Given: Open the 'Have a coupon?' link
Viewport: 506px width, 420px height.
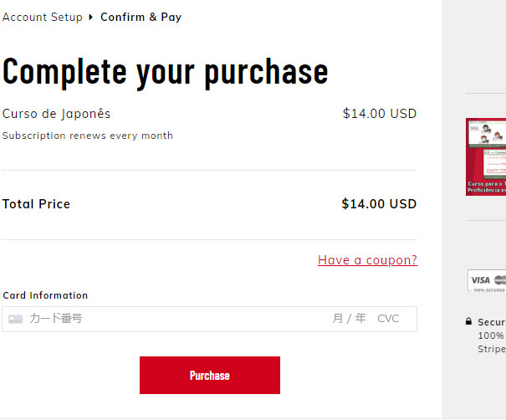Looking at the screenshot, I should [367, 260].
